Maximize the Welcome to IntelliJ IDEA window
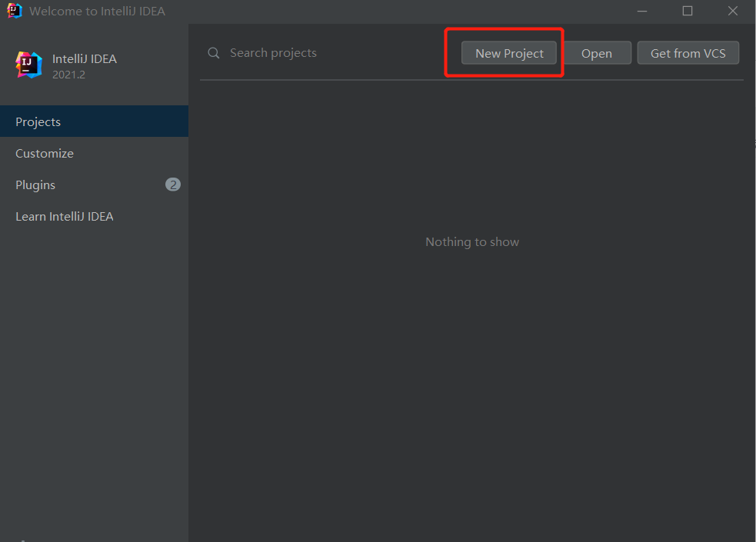Screen dimensions: 756x542 click(x=688, y=11)
